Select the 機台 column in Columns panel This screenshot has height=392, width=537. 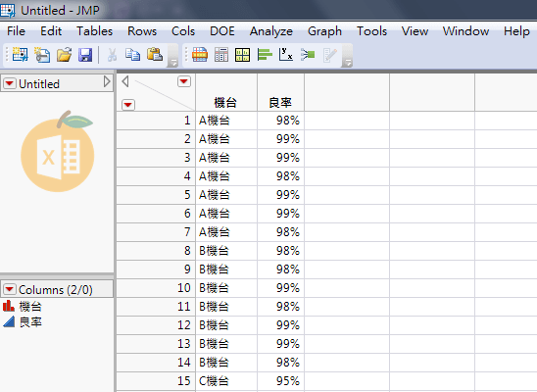pos(30,306)
